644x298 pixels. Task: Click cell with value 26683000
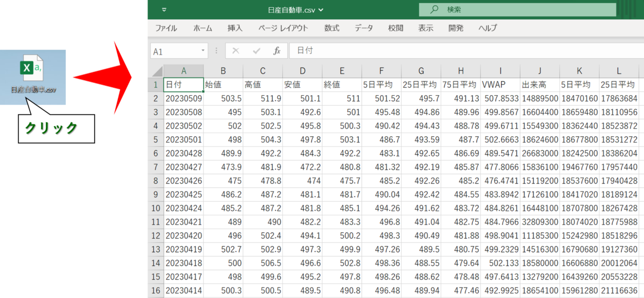pos(540,153)
